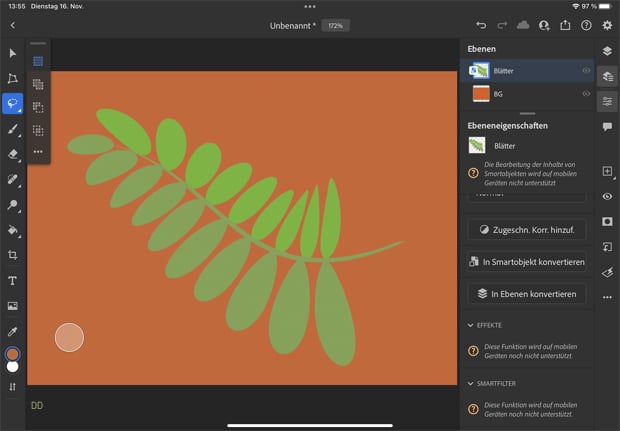Select the Move tool
Viewport: 620px width, 431px height.
13,53
